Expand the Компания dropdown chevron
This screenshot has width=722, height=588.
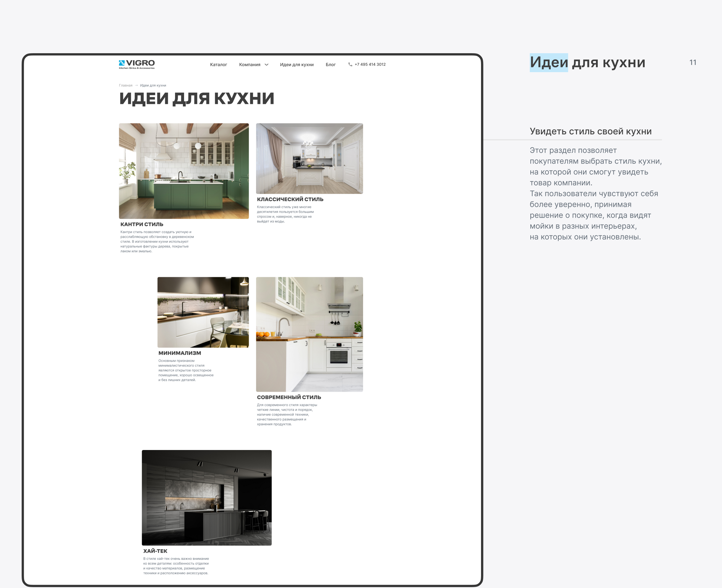(267, 65)
